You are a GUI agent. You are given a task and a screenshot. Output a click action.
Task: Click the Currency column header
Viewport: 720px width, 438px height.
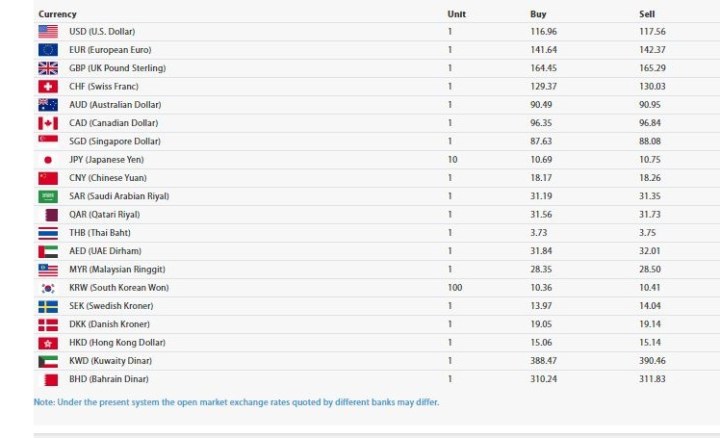coord(57,14)
